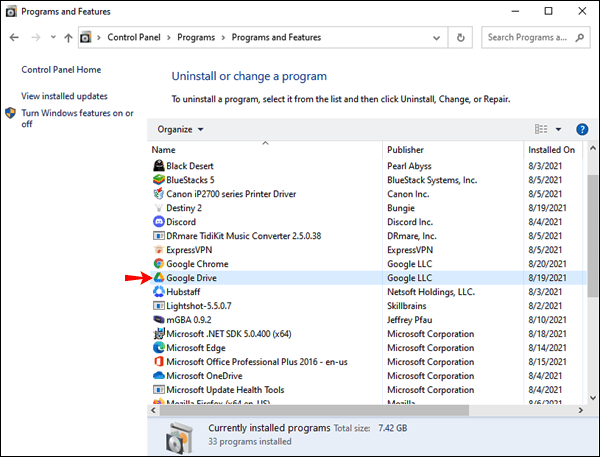Select the Microsoft Edge icon
600x457 pixels.
pos(158,348)
